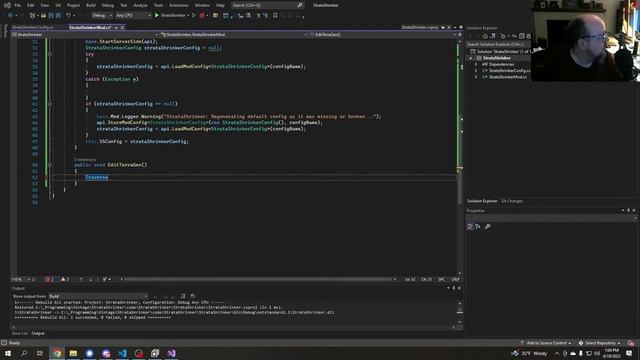
Task: Click Solution Explorer switch views icon
Action: coord(493,36)
